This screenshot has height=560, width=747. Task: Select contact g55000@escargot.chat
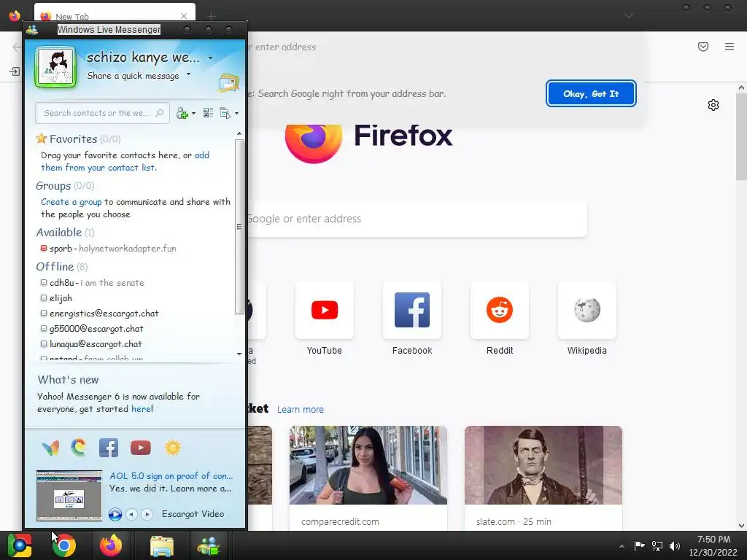(x=92, y=329)
